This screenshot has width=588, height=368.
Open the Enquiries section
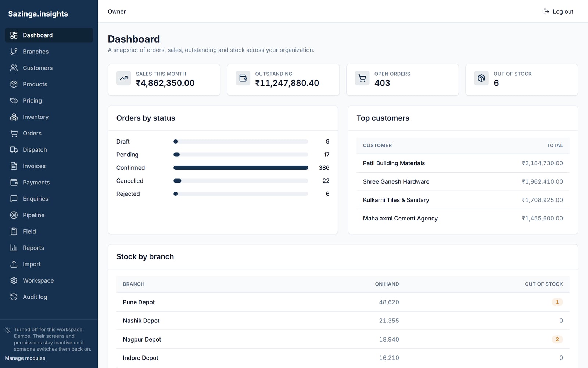tap(49, 199)
